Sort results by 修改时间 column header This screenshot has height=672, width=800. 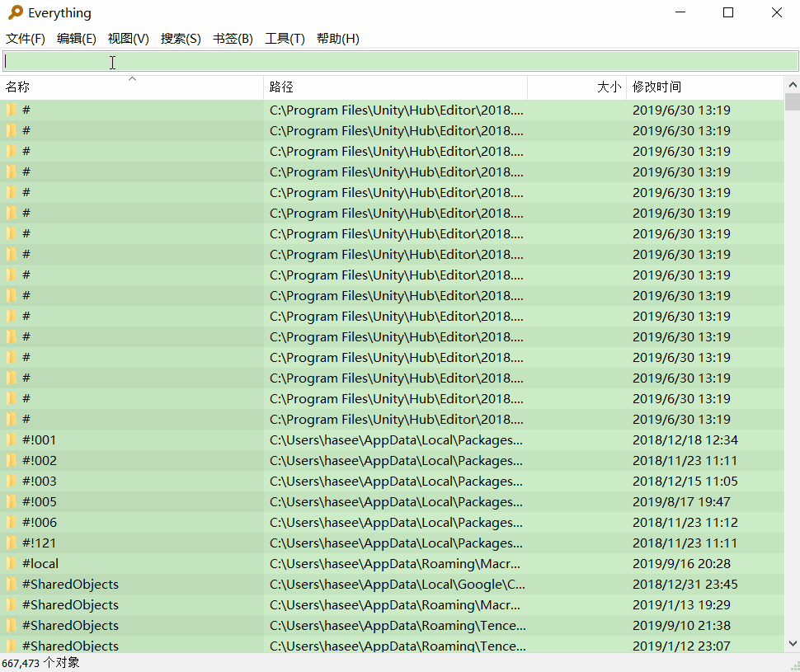pyautogui.click(x=705, y=87)
